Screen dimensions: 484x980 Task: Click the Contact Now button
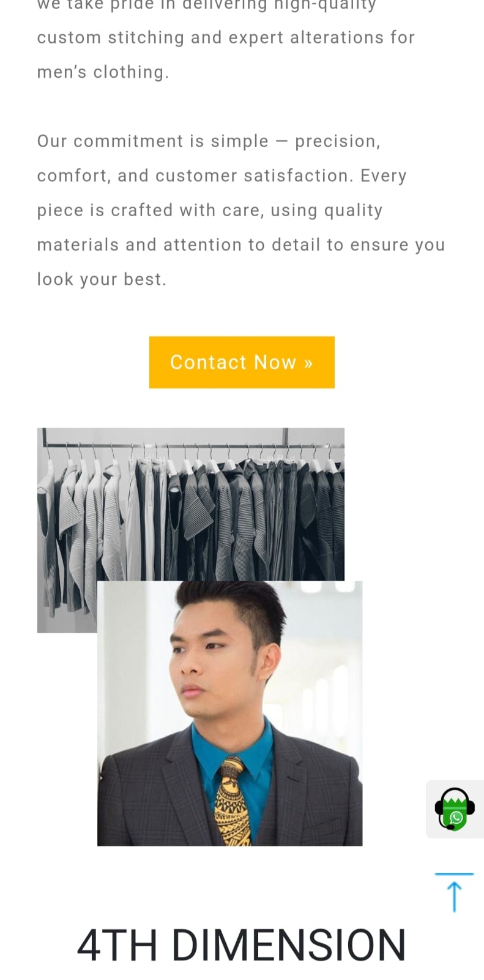tap(242, 362)
